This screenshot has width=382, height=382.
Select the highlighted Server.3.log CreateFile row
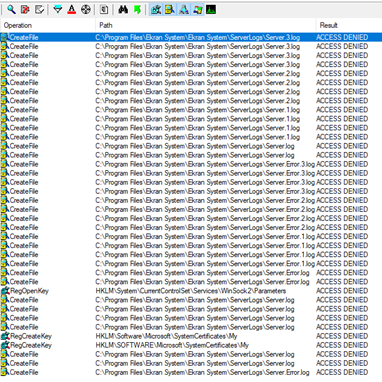click(191, 37)
